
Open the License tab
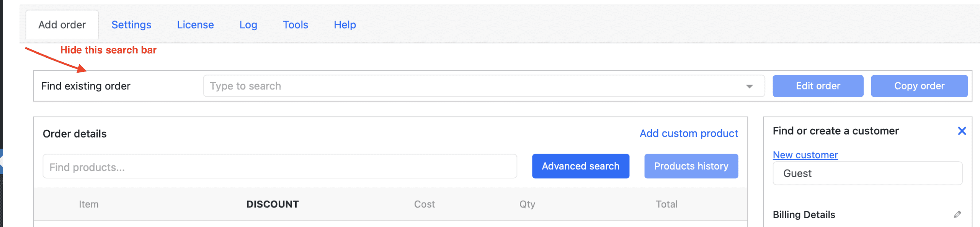pyautogui.click(x=195, y=24)
